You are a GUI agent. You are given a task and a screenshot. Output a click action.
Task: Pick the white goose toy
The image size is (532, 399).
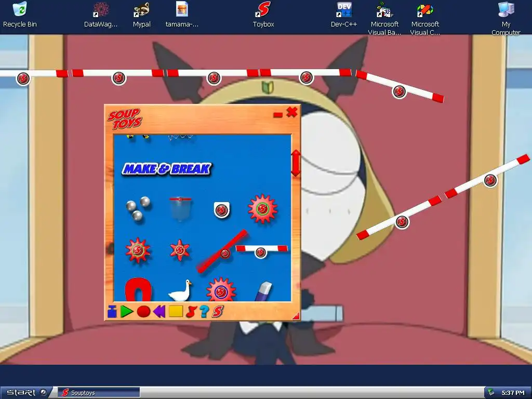[x=180, y=290]
